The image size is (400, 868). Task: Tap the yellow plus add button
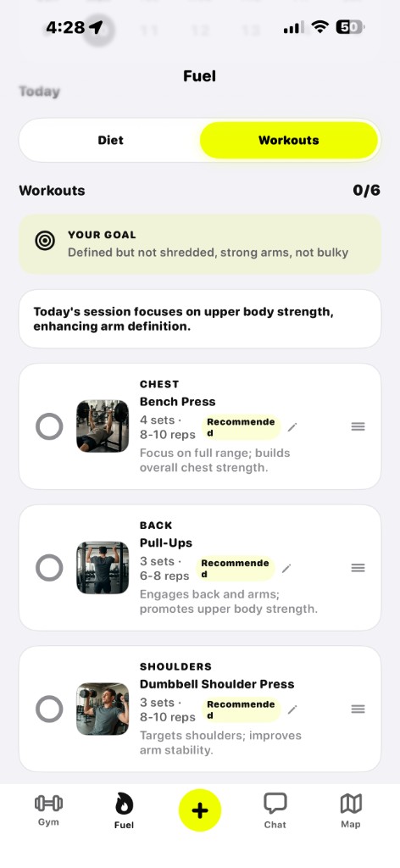point(200,810)
